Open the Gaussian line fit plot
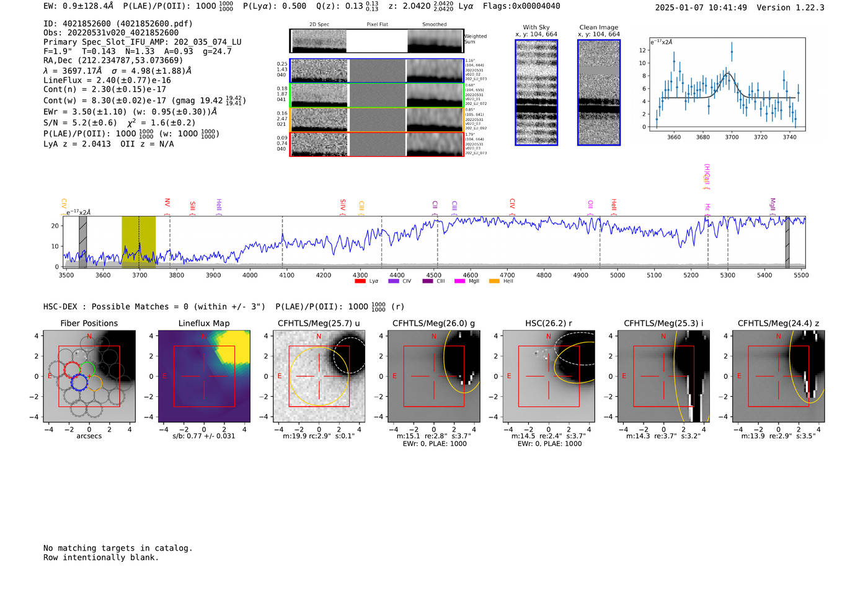Screen dimensions: 868x591 [727, 84]
